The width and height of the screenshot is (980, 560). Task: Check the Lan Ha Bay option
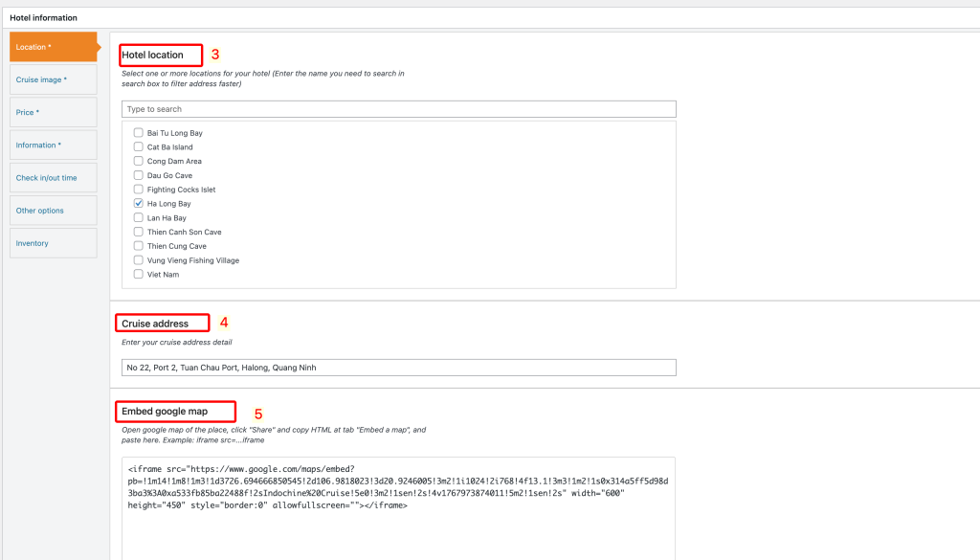(x=139, y=218)
